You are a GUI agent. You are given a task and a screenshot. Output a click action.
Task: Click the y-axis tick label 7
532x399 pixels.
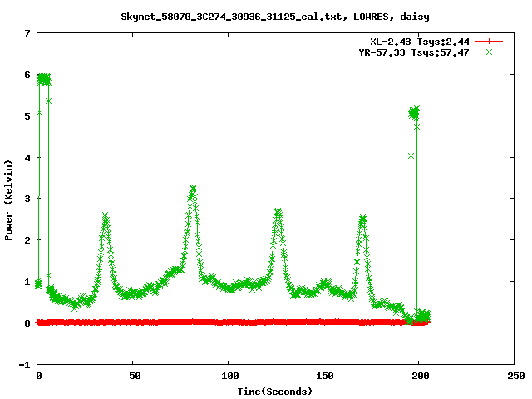point(27,33)
